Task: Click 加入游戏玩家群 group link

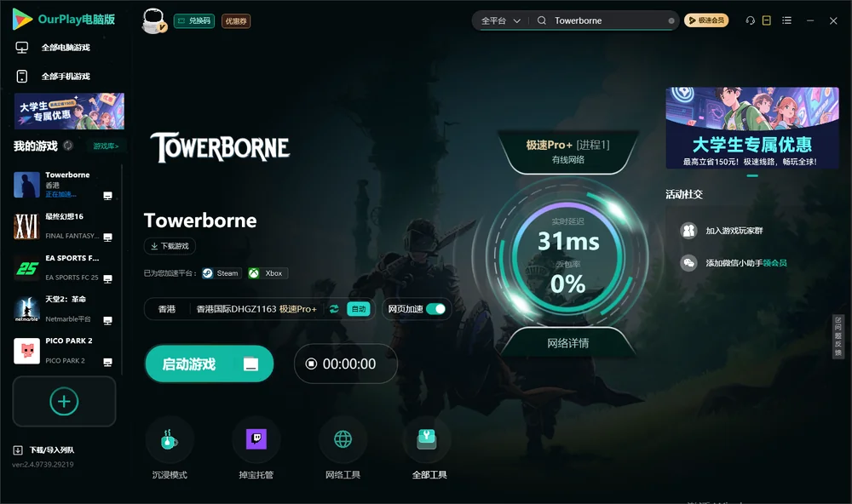Action: (734, 231)
